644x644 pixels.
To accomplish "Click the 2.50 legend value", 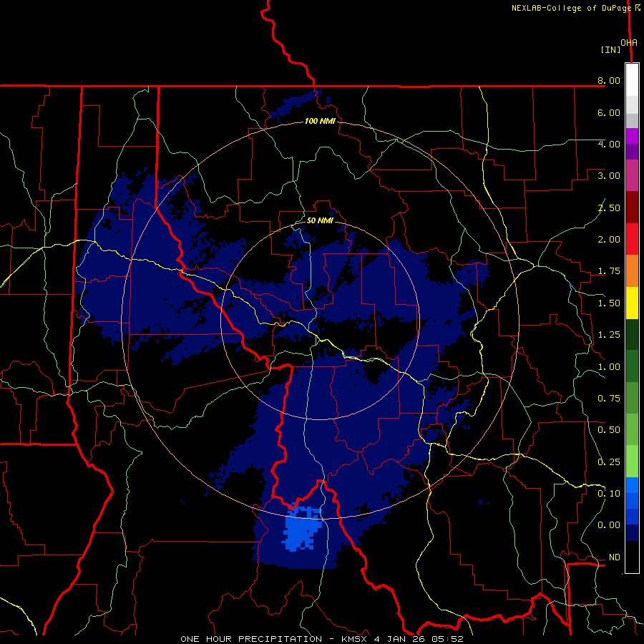I will click(609, 208).
